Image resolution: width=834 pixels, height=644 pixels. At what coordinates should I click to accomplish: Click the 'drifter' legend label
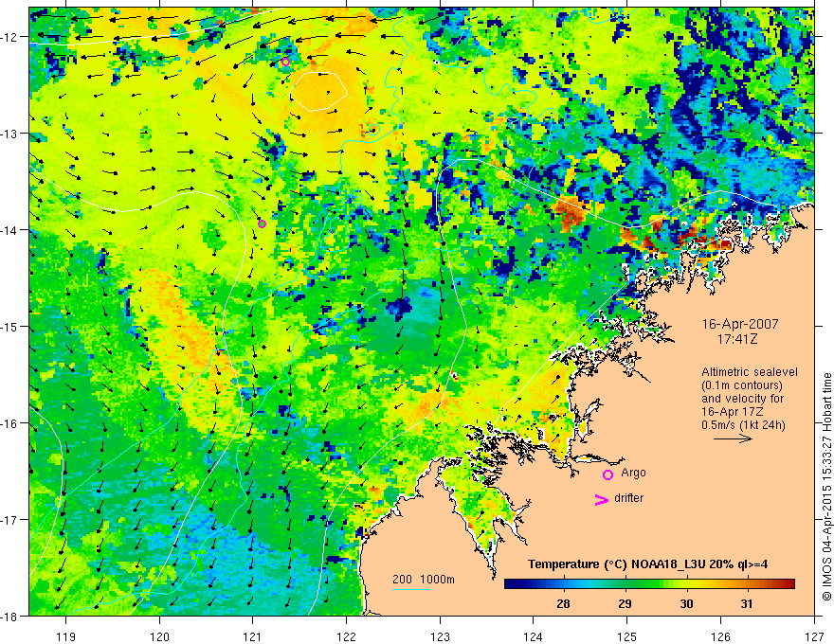coord(628,498)
